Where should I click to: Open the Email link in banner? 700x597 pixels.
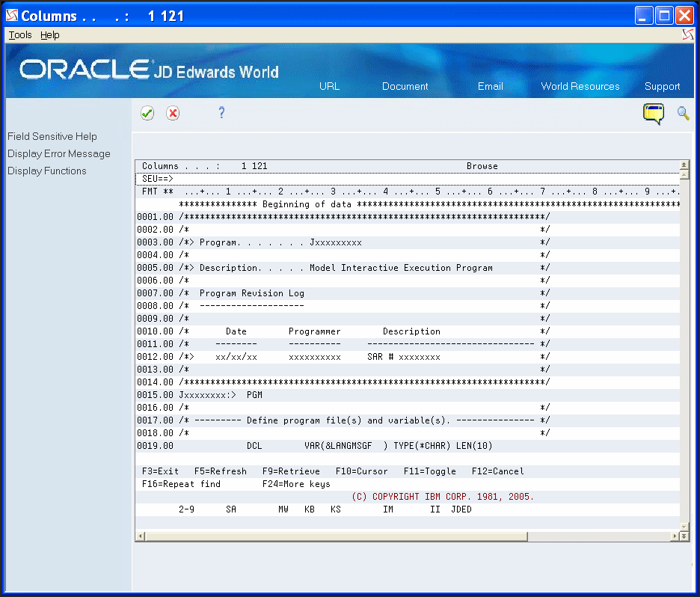490,86
